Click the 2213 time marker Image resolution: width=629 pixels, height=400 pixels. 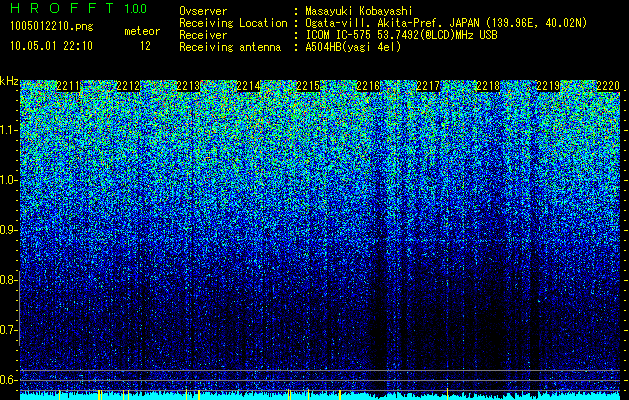(188, 86)
